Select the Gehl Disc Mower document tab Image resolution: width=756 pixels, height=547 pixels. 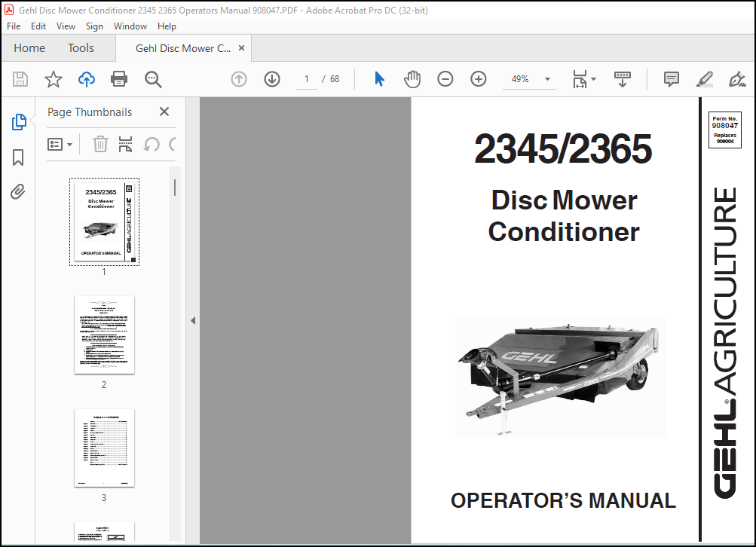pos(182,48)
